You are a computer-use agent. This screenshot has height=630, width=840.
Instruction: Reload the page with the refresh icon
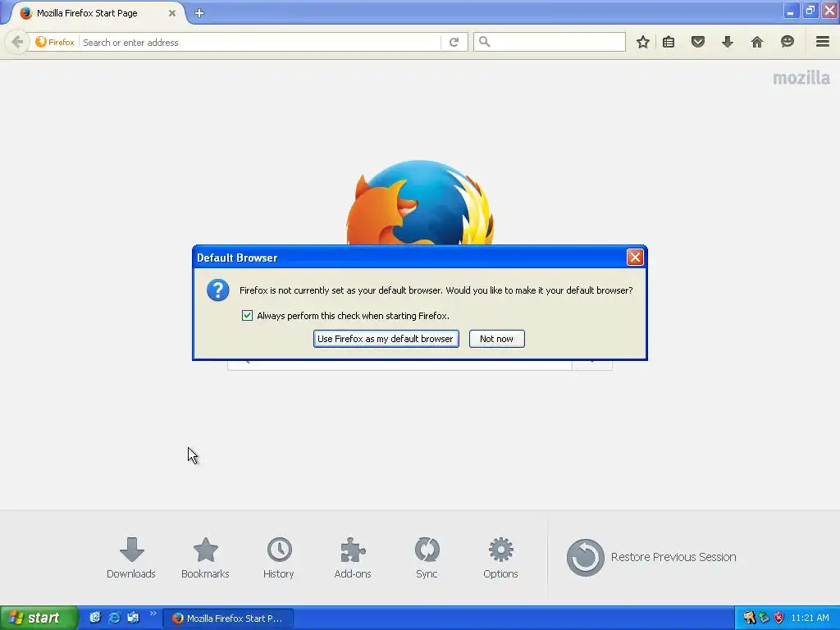454,42
